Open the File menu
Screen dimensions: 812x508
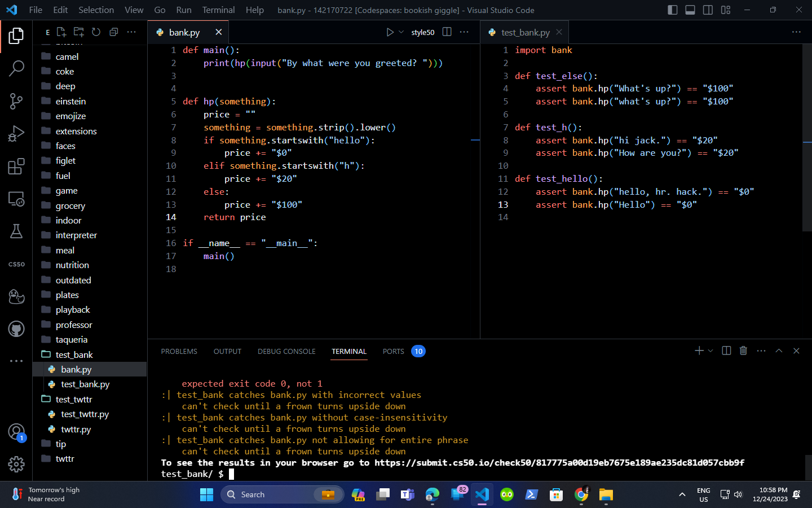[x=36, y=10]
